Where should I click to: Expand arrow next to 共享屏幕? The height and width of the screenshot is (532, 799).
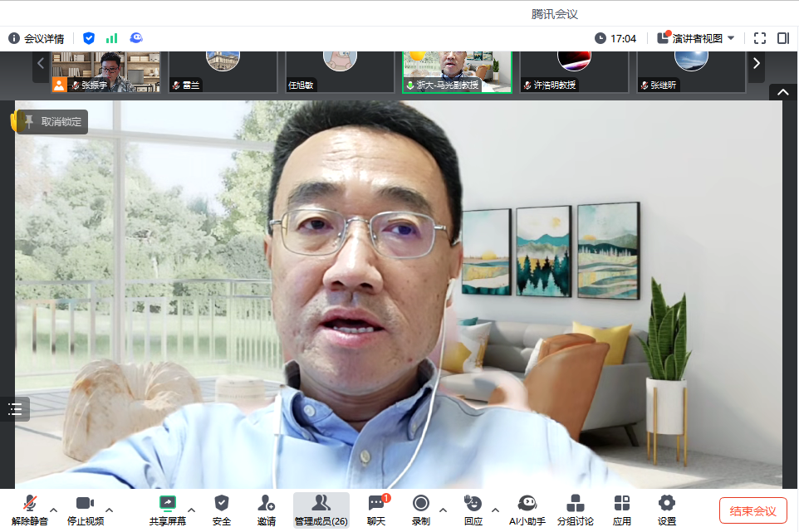coord(191,510)
